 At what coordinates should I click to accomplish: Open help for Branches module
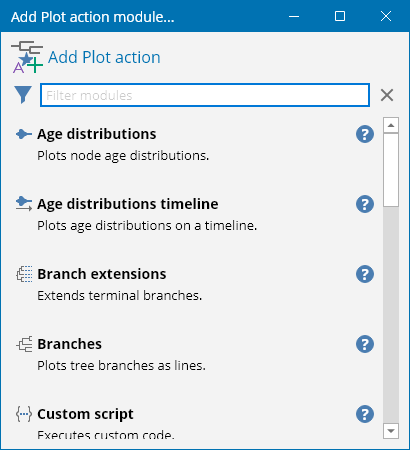[365, 344]
